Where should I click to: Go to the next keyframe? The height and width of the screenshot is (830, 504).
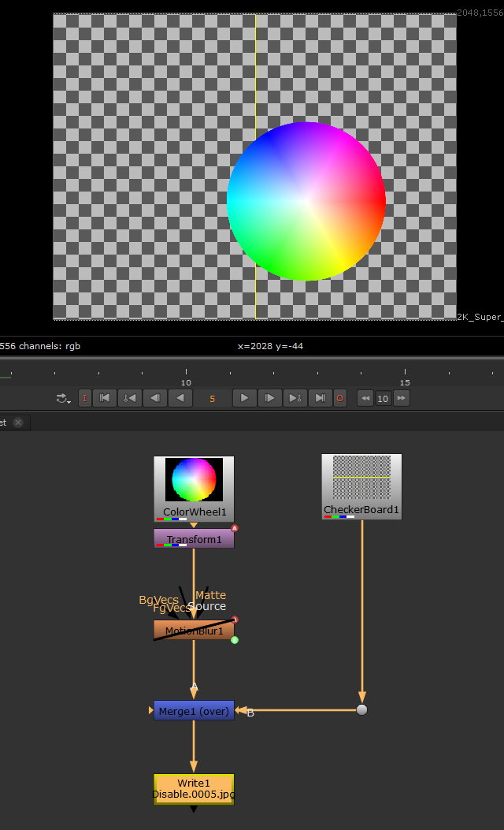[x=295, y=398]
